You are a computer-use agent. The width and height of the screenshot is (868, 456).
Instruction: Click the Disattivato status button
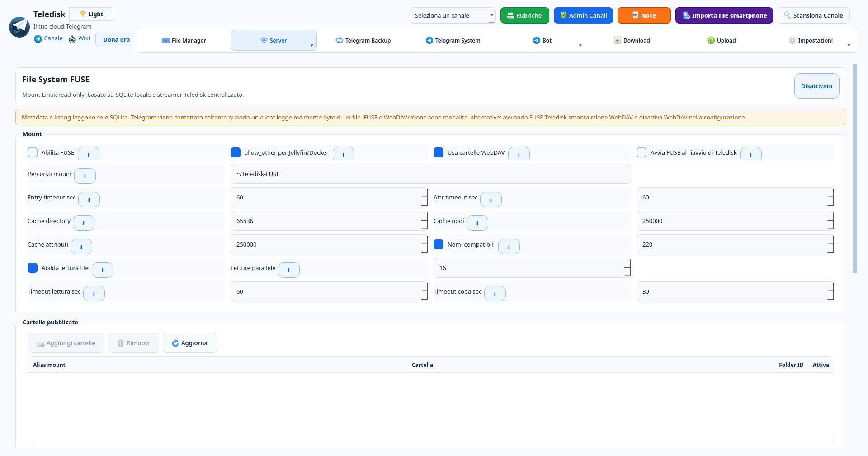click(817, 86)
